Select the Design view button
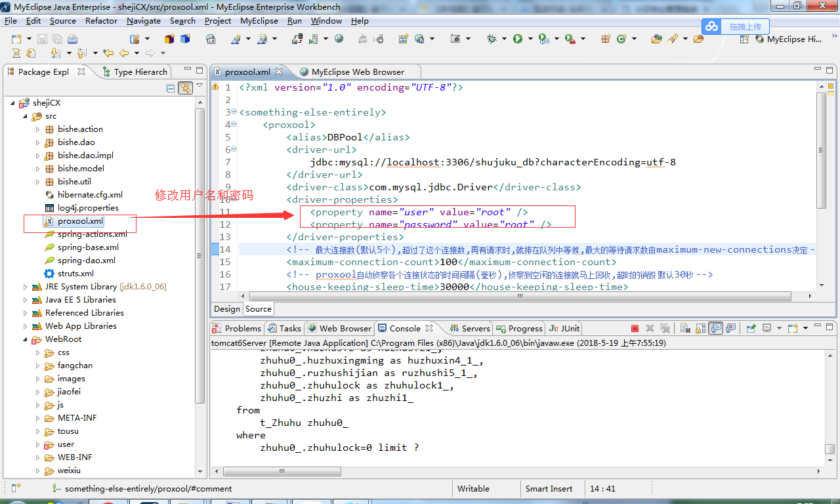Image resolution: width=840 pixels, height=504 pixels. pyautogui.click(x=226, y=308)
